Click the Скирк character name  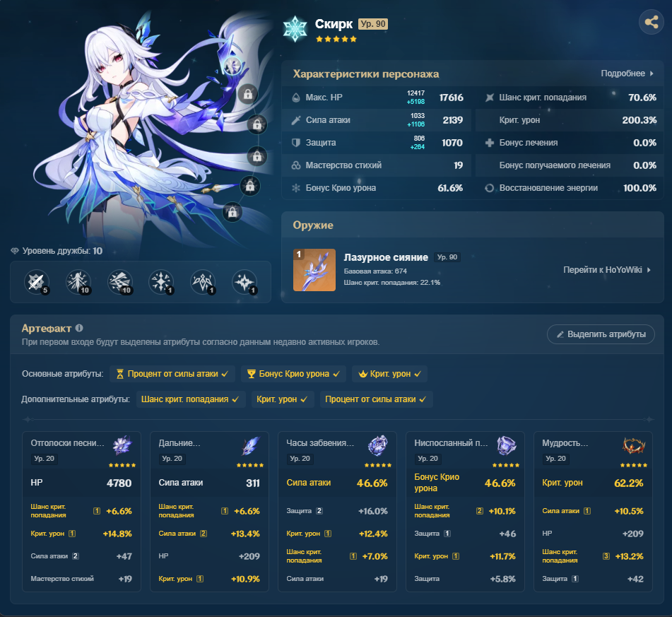tap(334, 24)
